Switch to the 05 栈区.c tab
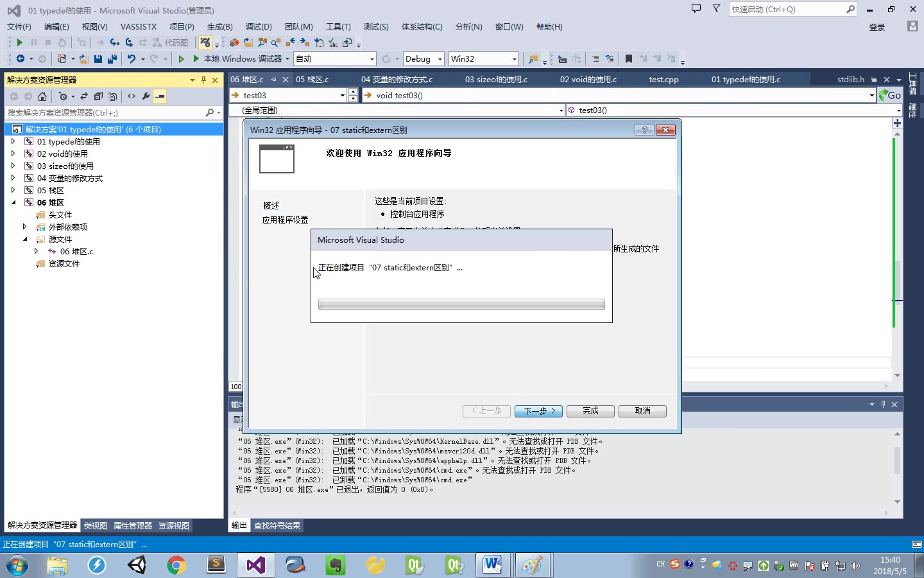 (x=312, y=79)
